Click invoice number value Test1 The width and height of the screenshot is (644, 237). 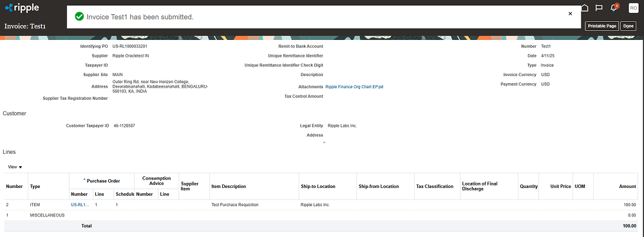545,46
